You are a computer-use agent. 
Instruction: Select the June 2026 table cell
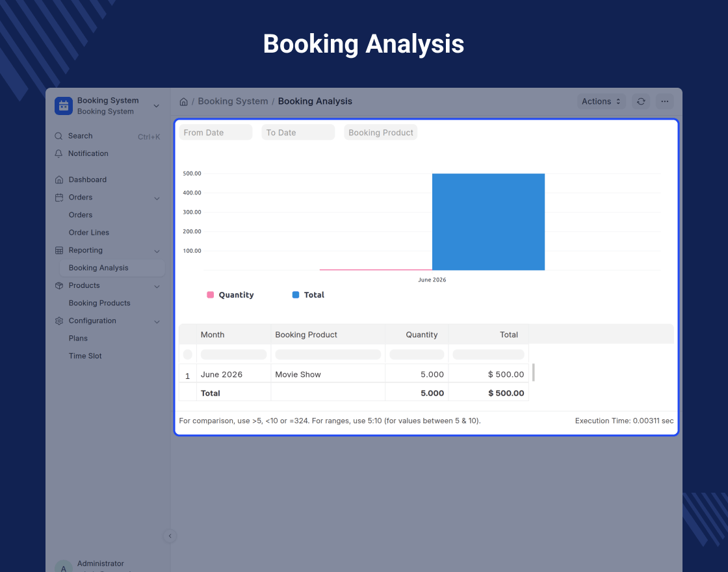coord(233,374)
